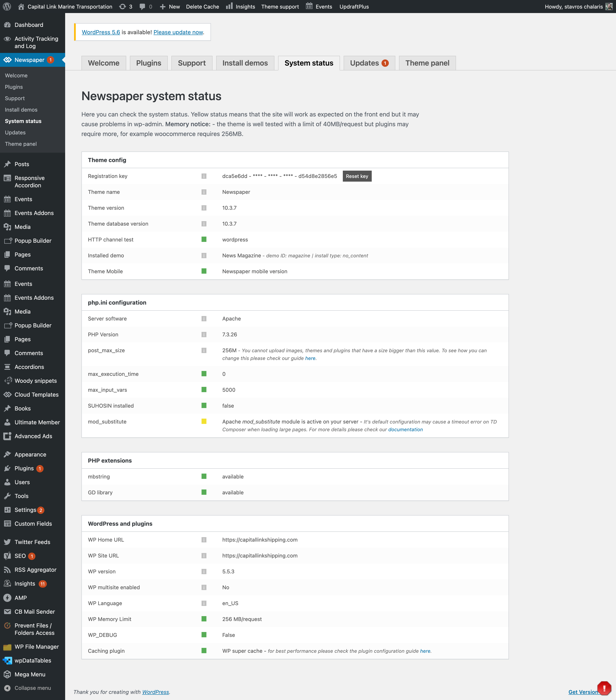Click the Get Version link
Viewport: 616px width, 700px height.
point(583,692)
